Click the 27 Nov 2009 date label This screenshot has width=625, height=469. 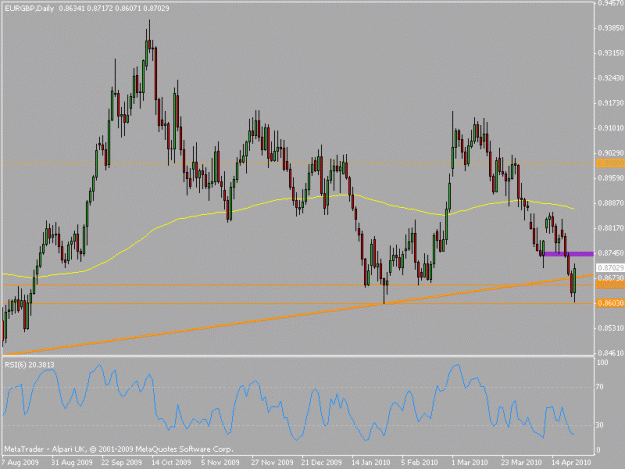(x=272, y=462)
